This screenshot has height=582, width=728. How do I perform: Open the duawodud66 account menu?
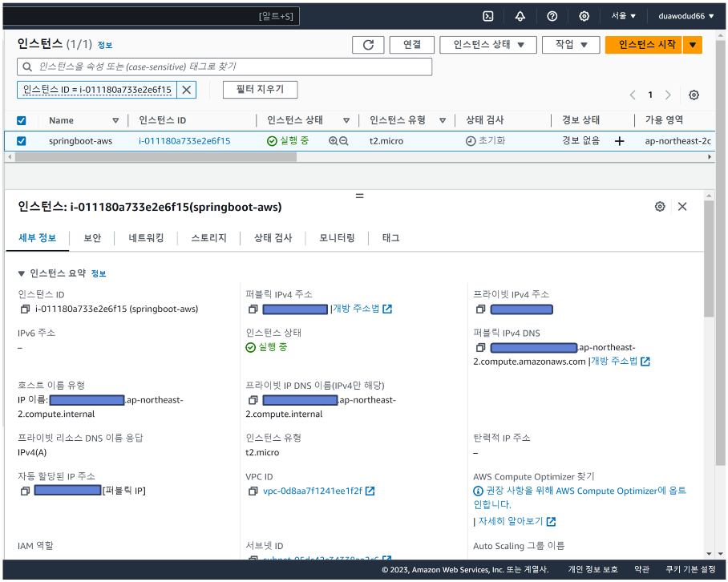pos(686,16)
